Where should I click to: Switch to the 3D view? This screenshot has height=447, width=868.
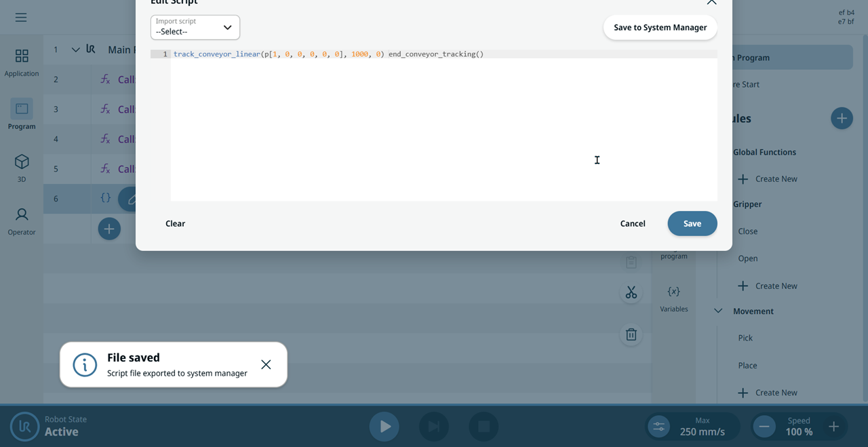[x=22, y=168]
